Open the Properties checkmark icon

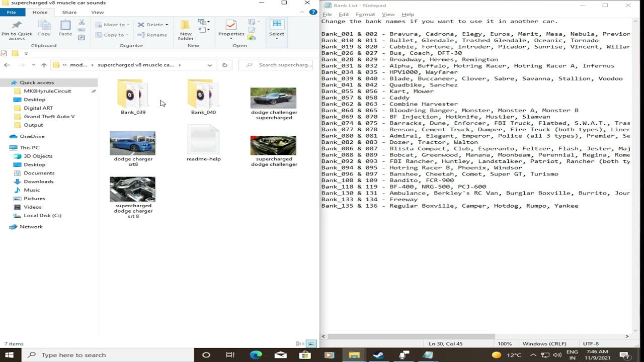tap(231, 25)
